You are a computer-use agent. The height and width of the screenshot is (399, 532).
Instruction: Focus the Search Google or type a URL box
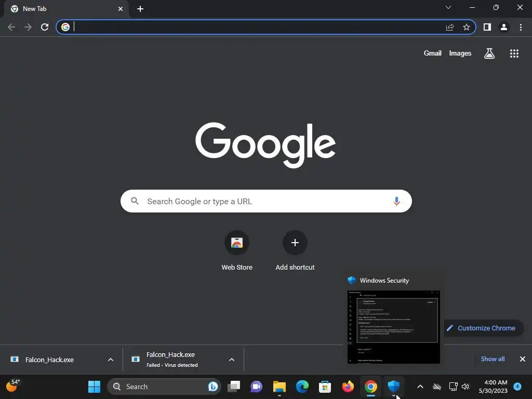pos(266,201)
